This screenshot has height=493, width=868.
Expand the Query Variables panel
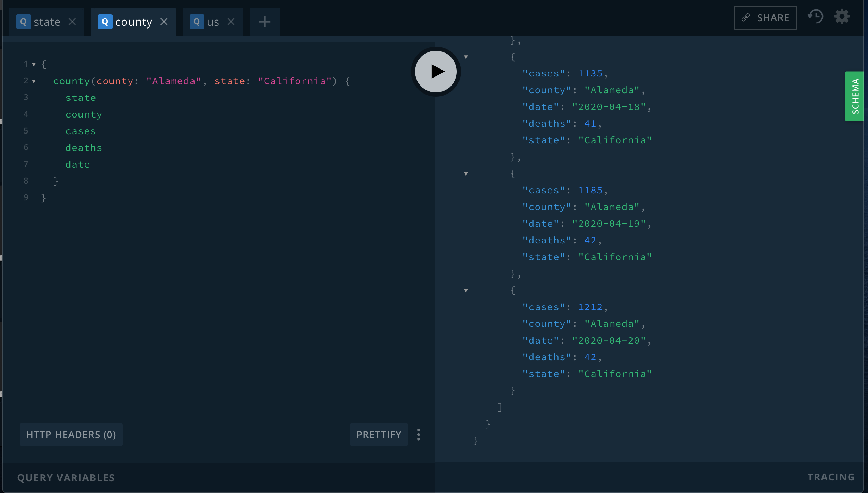(x=66, y=478)
